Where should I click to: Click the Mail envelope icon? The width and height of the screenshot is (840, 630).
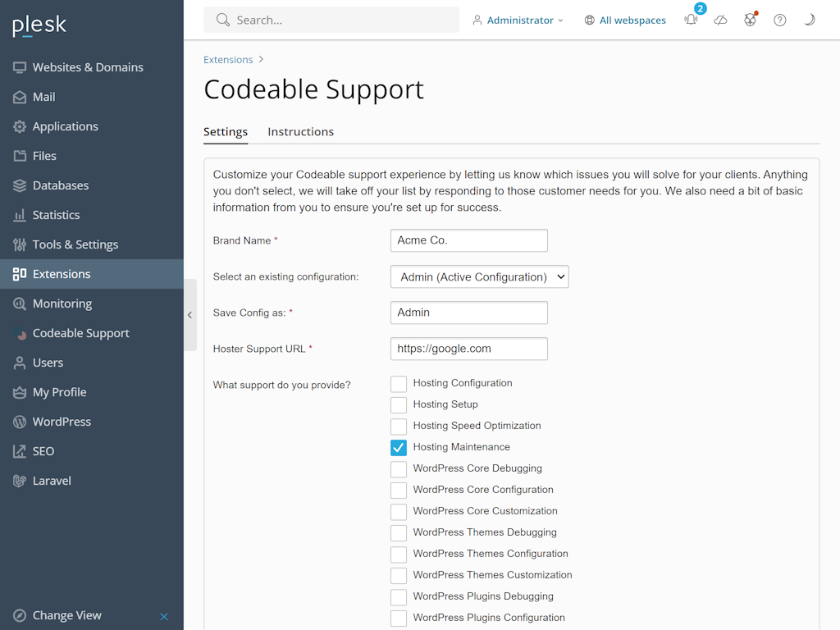[x=20, y=97]
